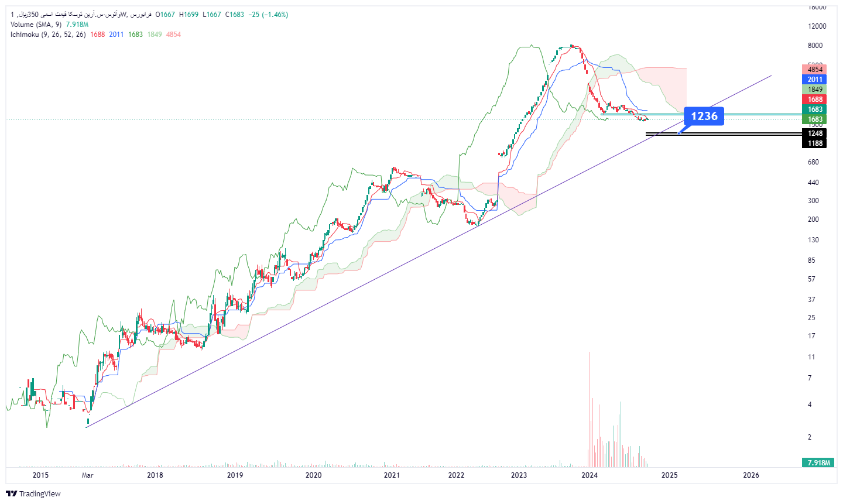
Task: Click the Ichimoku (9, 26, 52, 26) legend label
Action: coord(48,35)
